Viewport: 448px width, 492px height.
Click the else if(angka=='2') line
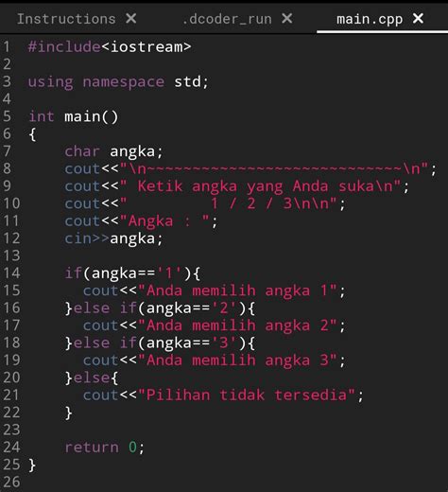click(160, 308)
